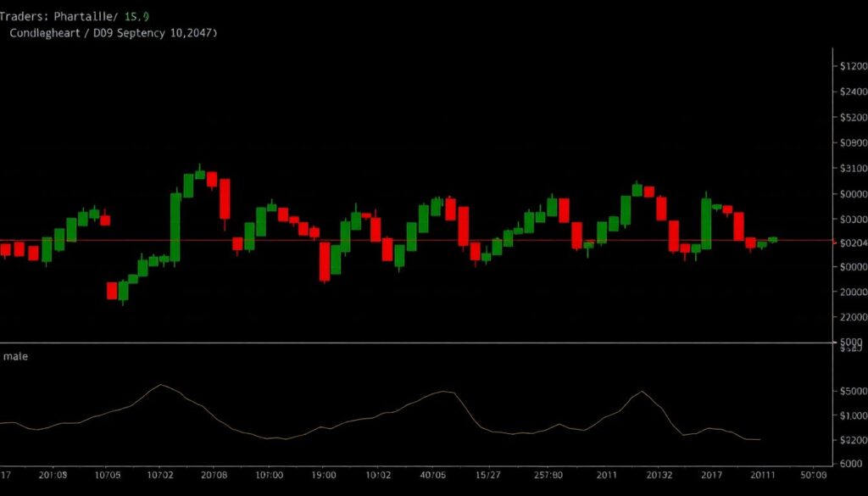The width and height of the screenshot is (868, 496).
Task: Select the last small green candle
Action: pyautogui.click(x=772, y=240)
